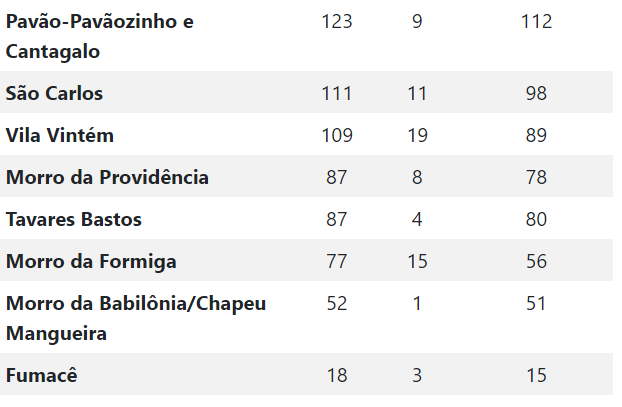Select the Tavares Bastos row name
The image size is (622, 407).
74,219
